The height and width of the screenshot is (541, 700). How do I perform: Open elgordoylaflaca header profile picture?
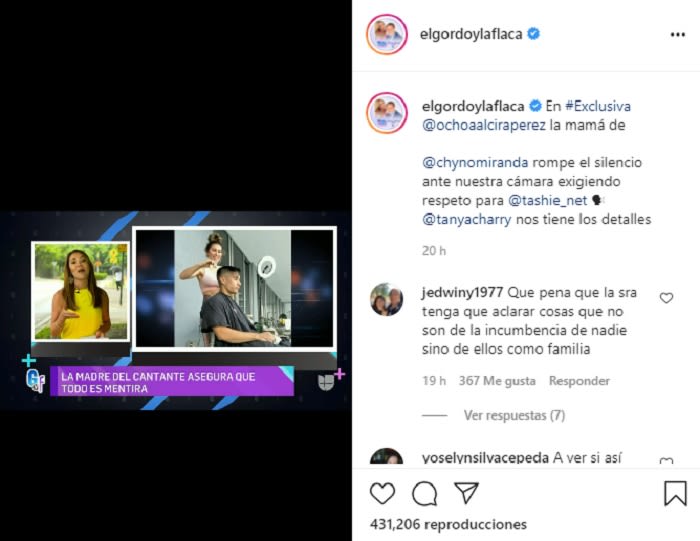387,34
